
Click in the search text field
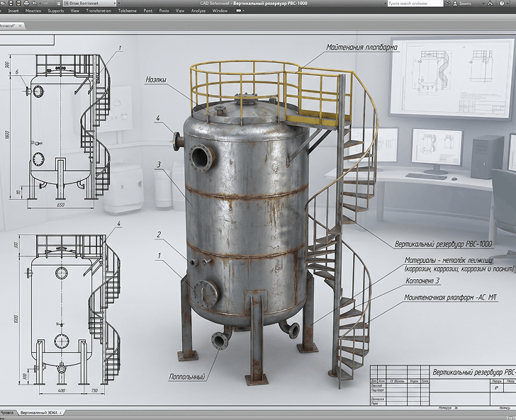[x=415, y=4]
